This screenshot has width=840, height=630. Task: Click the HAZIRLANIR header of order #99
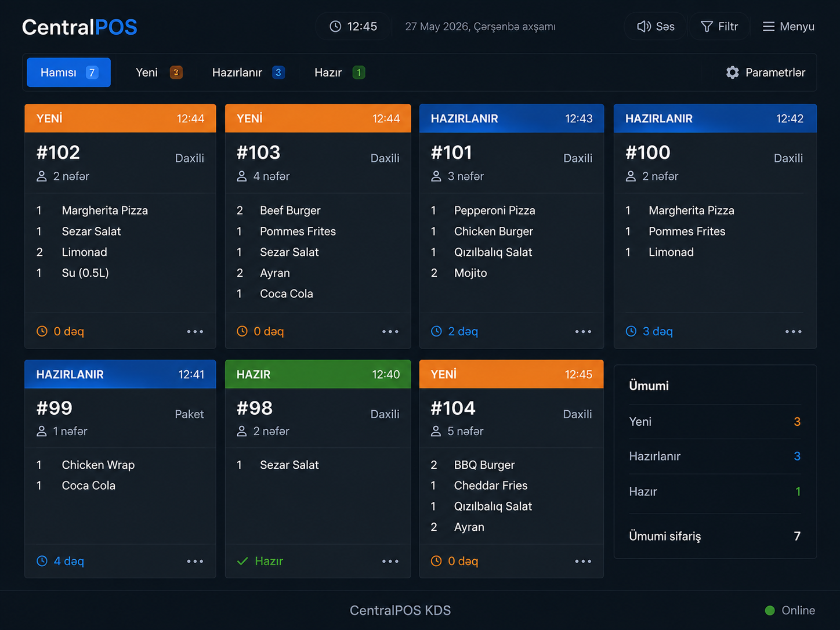tap(120, 374)
